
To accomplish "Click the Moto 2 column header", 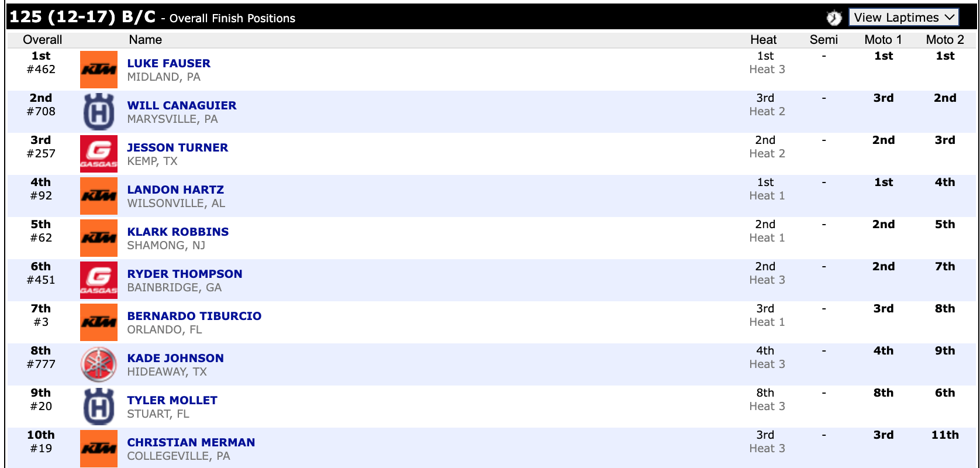I will (x=944, y=40).
